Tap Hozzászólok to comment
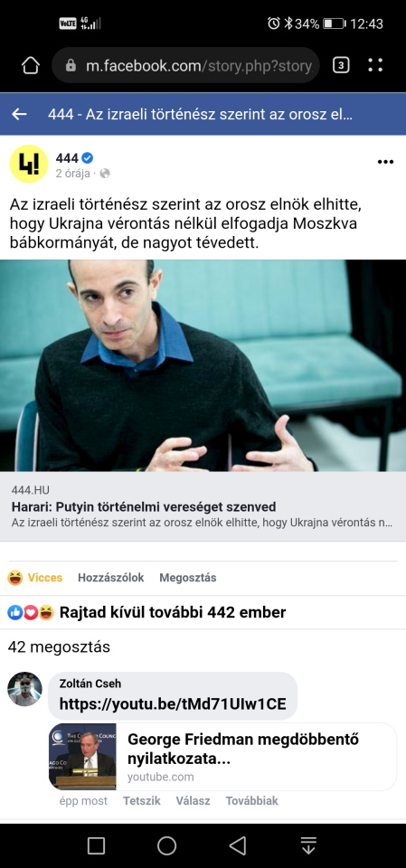406x868 pixels. (x=111, y=578)
